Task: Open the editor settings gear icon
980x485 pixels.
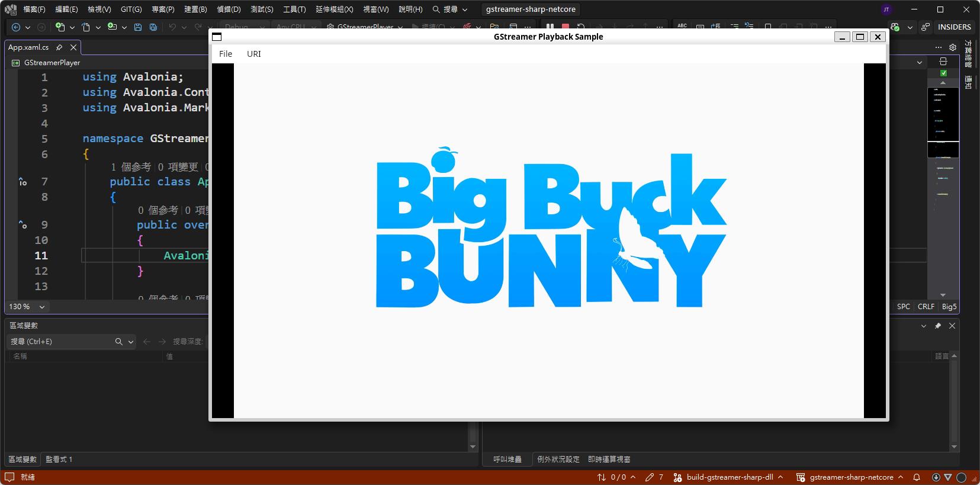Action: (x=953, y=47)
